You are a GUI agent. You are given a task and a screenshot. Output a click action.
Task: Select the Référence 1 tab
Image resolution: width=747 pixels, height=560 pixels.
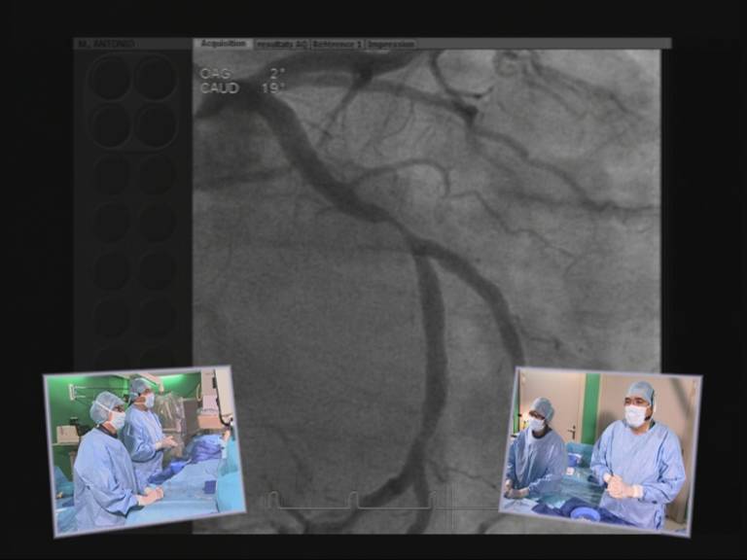[338, 44]
